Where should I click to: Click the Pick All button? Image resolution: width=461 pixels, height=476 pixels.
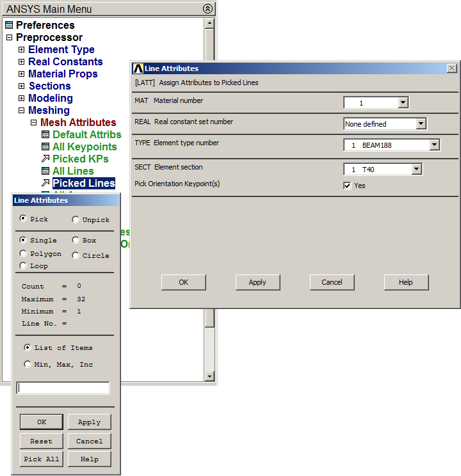point(42,459)
